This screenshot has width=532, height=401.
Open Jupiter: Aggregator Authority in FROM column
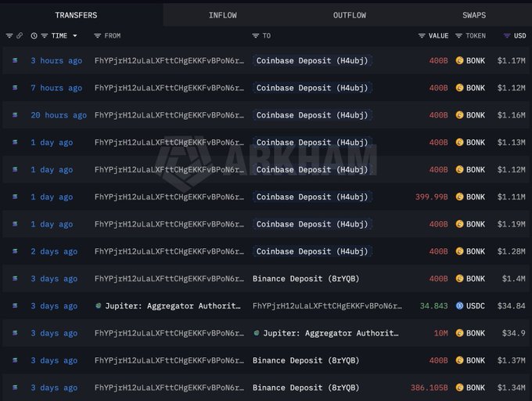click(173, 306)
